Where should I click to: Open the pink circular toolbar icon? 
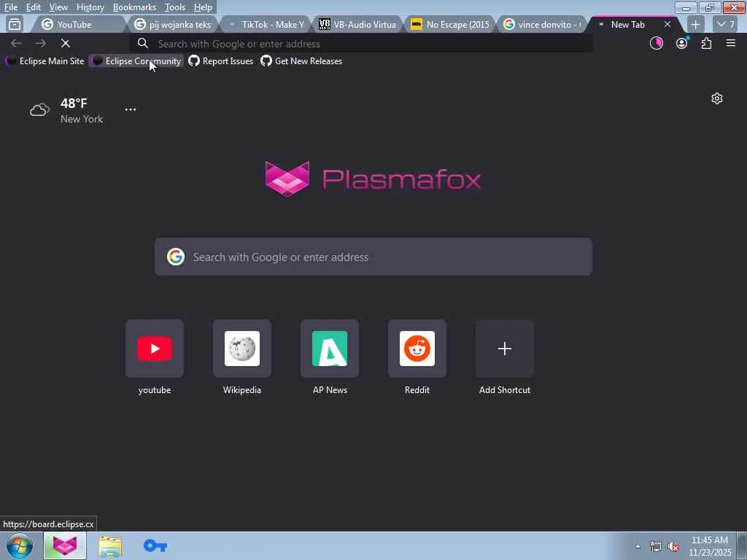pyautogui.click(x=657, y=43)
